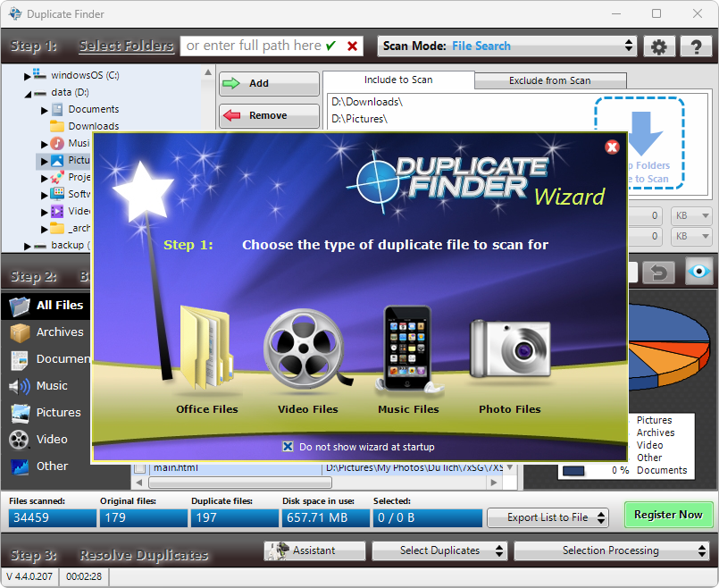The height and width of the screenshot is (588, 719).
Task: Select the All Files category
Action: [x=46, y=306]
